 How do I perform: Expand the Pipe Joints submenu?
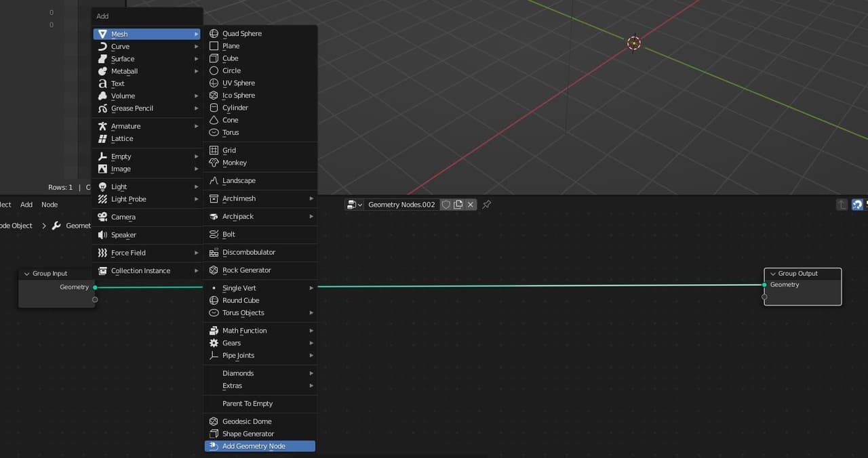coord(260,355)
